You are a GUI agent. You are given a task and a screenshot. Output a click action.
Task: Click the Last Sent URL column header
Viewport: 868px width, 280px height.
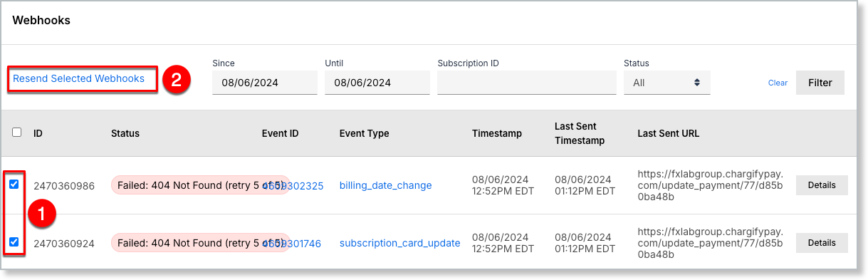(x=669, y=133)
